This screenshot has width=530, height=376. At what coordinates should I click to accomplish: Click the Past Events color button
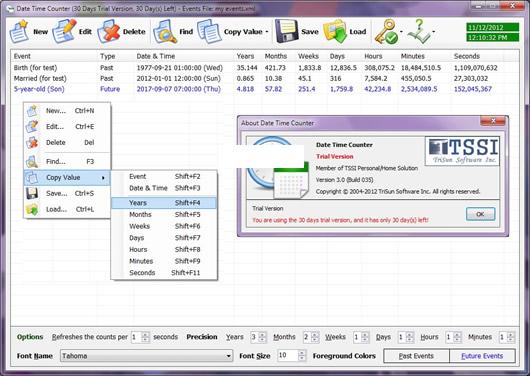416,356
